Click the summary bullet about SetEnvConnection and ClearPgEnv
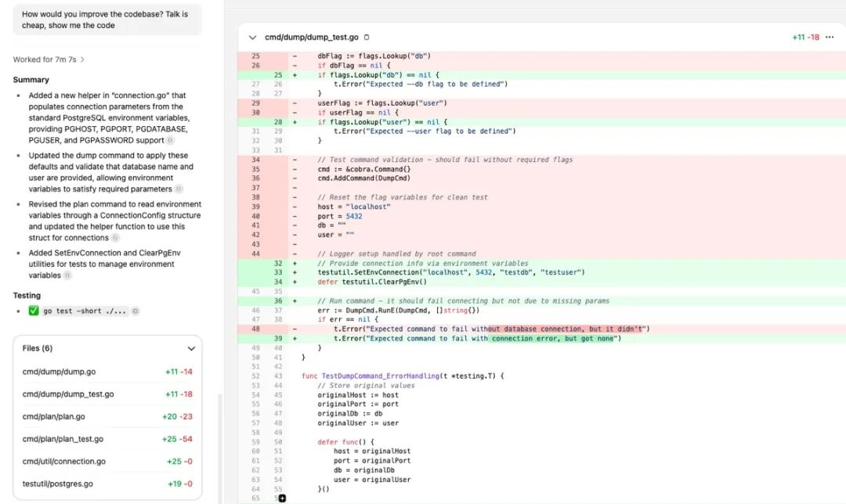 pos(105,264)
